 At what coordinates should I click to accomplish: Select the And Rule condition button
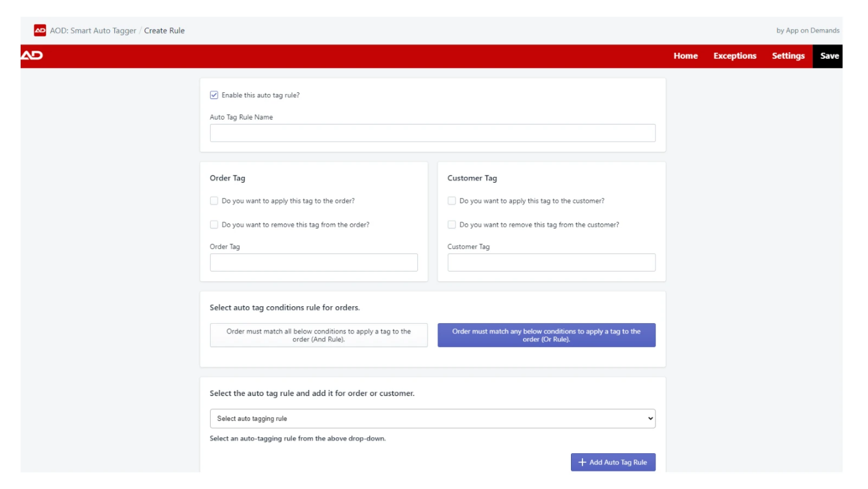click(x=318, y=335)
